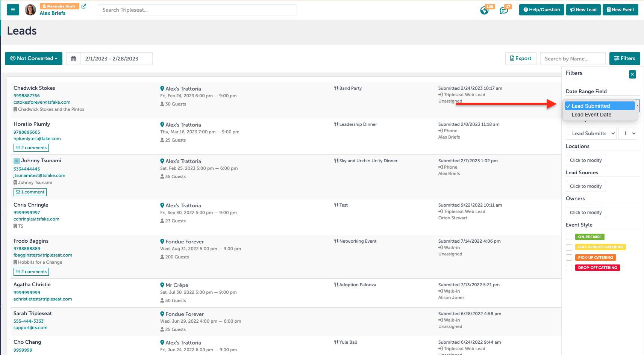The image size is (644, 355).
Task: Focus the Search by Name field
Action: [x=573, y=59]
